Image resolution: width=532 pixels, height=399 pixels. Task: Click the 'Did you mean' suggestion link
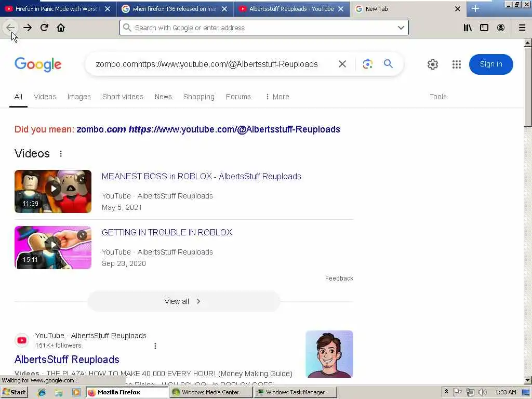tap(208, 129)
